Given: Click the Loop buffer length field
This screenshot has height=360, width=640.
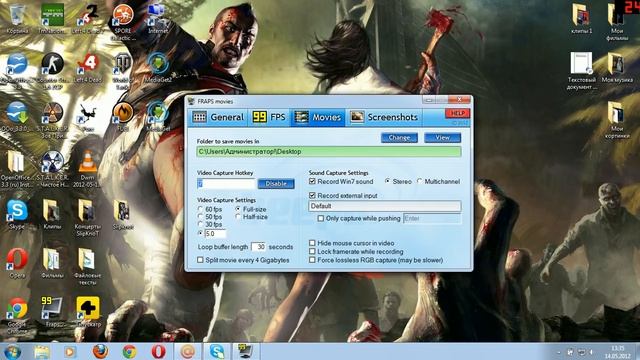Looking at the screenshot, I should click(x=258, y=247).
